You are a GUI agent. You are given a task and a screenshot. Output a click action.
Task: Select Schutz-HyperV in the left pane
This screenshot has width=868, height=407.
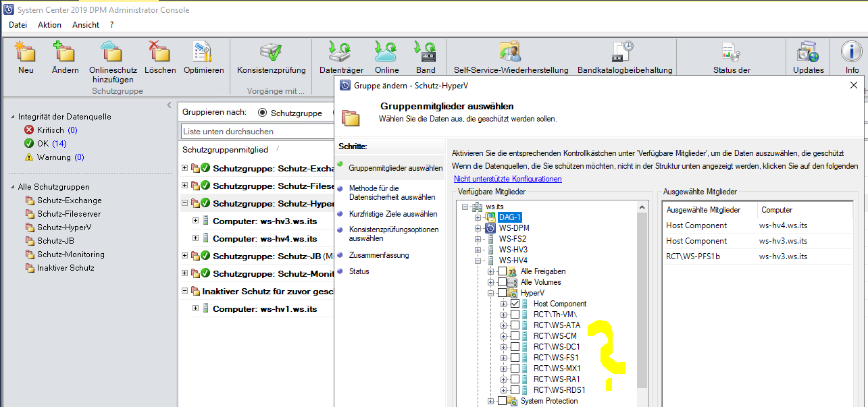pos(58,227)
